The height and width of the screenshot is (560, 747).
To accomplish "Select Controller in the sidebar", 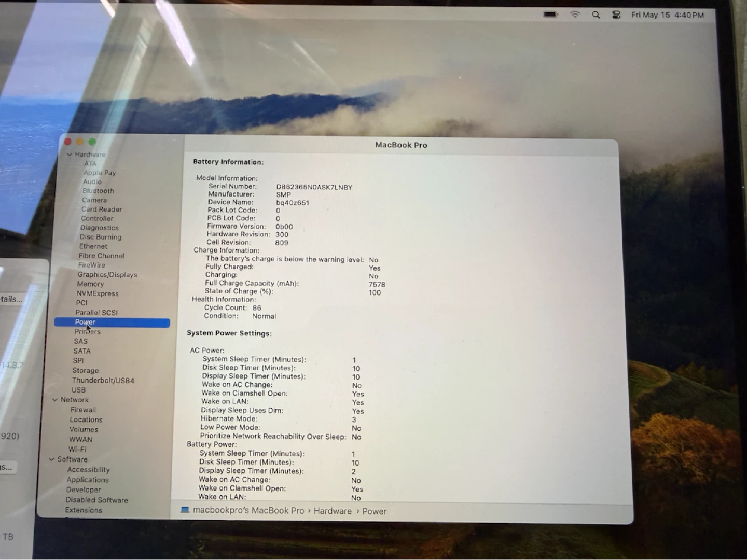I will coord(97,219).
